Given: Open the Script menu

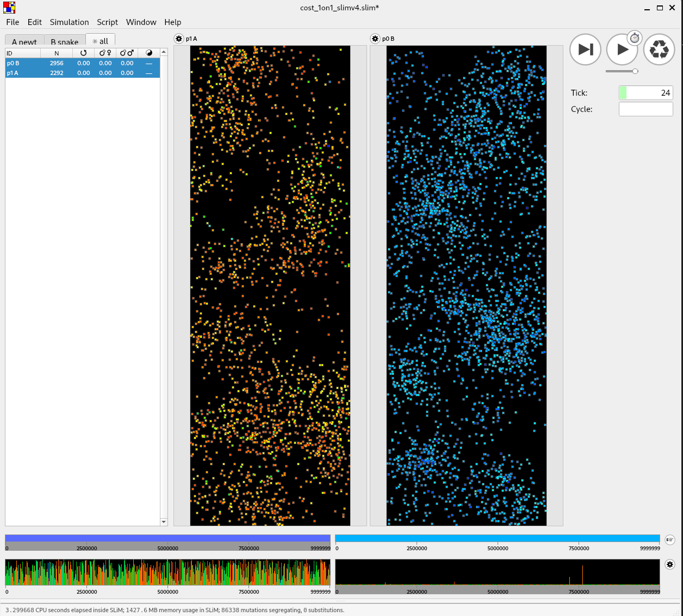Looking at the screenshot, I should [107, 22].
